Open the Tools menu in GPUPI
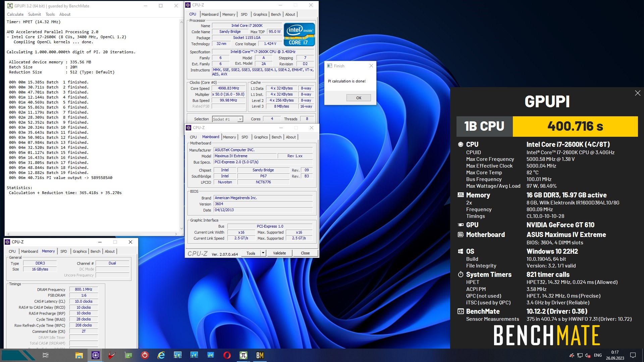Image resolution: width=644 pixels, height=362 pixels. coord(50,14)
